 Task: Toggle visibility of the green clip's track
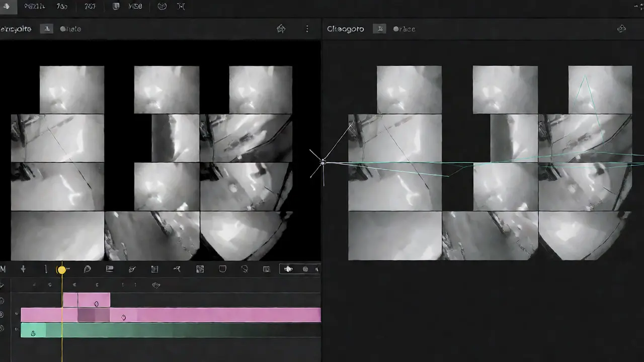click(2, 329)
